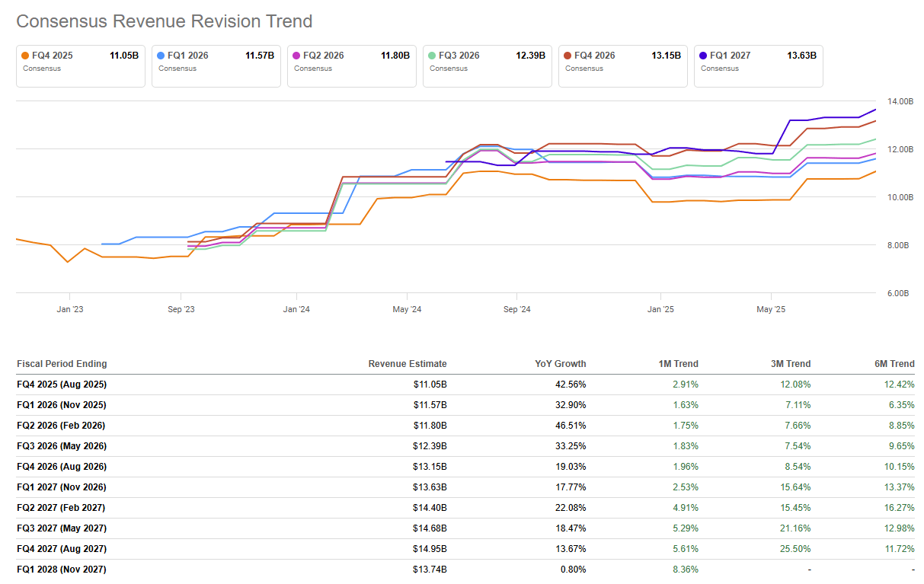The height and width of the screenshot is (584, 924).
Task: Sort by the Fiscal Period Ending column header
Action: (x=62, y=364)
